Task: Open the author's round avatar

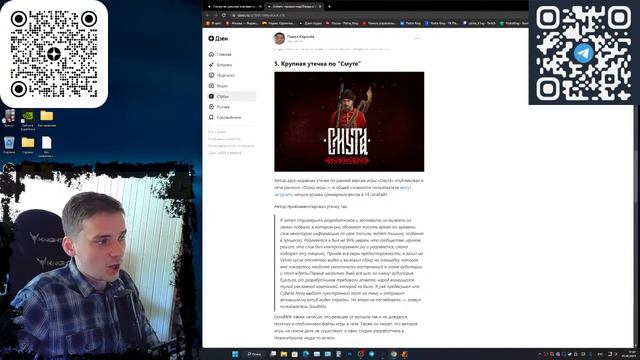Action: 279,38
